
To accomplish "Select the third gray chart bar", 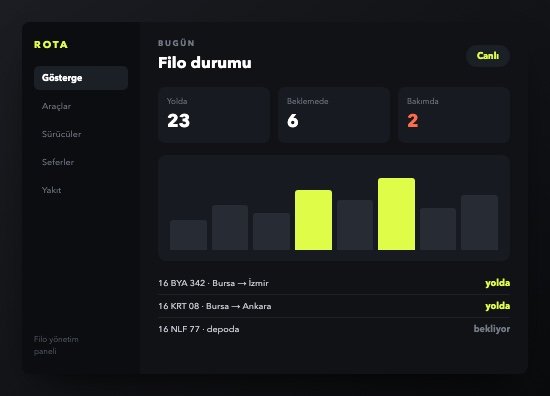I will point(271,231).
